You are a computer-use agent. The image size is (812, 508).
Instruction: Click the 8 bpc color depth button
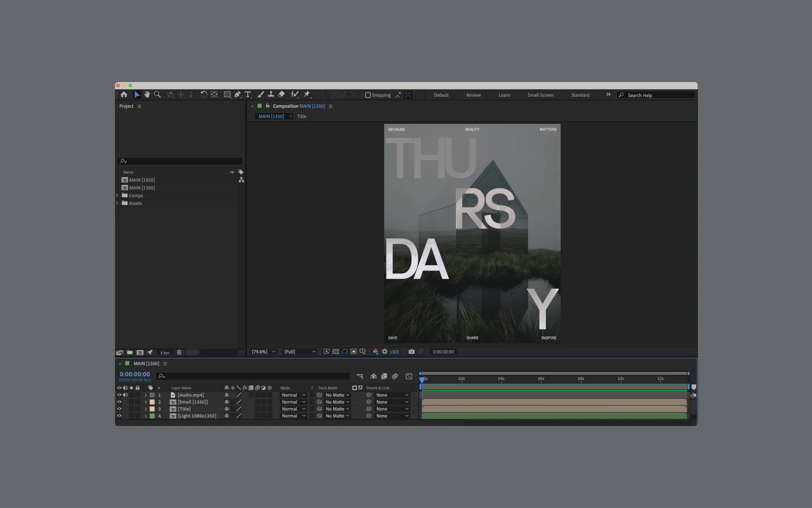click(165, 352)
